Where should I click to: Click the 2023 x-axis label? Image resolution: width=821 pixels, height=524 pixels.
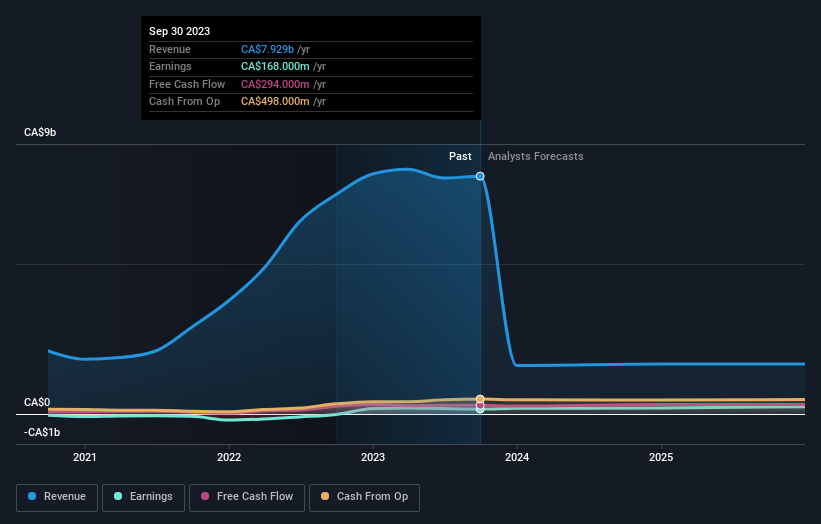(x=373, y=457)
